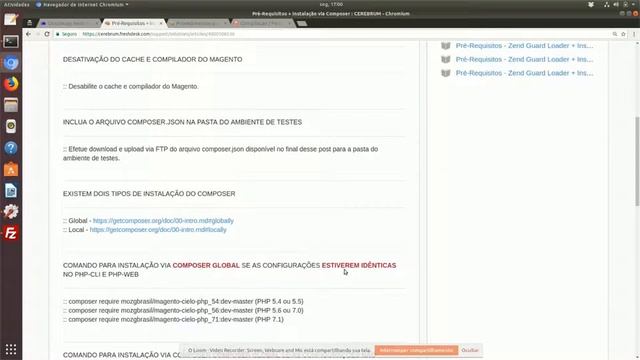The width and height of the screenshot is (640, 360).
Task: Click the browser forward arrow
Action: (x=38, y=34)
